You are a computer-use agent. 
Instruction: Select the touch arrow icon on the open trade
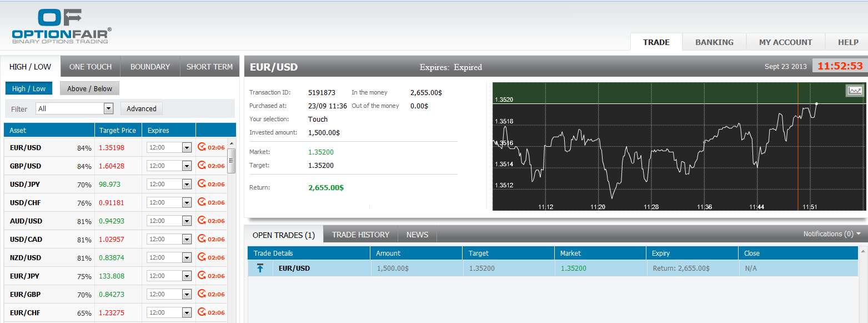pyautogui.click(x=260, y=267)
